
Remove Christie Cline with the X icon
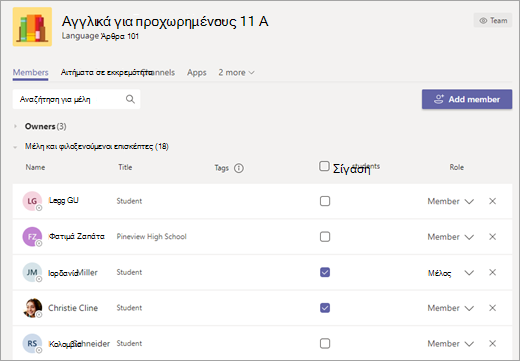pos(492,308)
